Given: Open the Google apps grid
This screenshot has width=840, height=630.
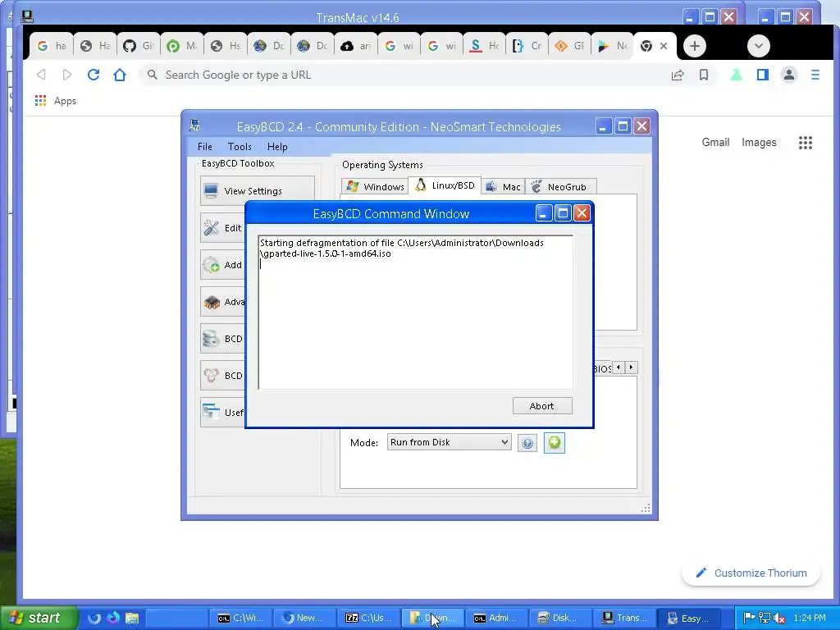Looking at the screenshot, I should [x=806, y=143].
